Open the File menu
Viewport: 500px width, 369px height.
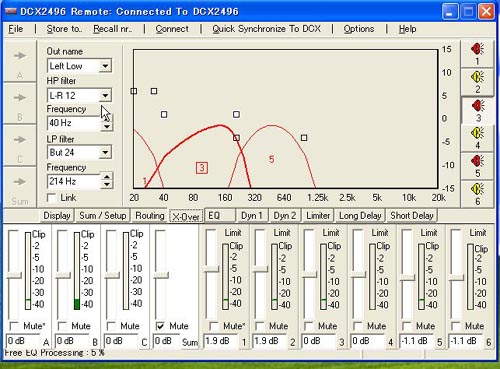pyautogui.click(x=16, y=29)
